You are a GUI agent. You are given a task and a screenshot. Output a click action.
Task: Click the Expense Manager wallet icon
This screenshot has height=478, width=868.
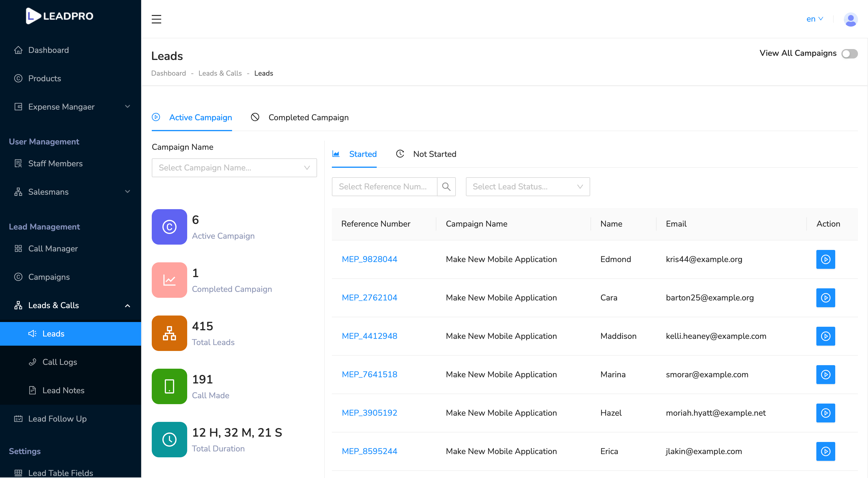coord(18,107)
